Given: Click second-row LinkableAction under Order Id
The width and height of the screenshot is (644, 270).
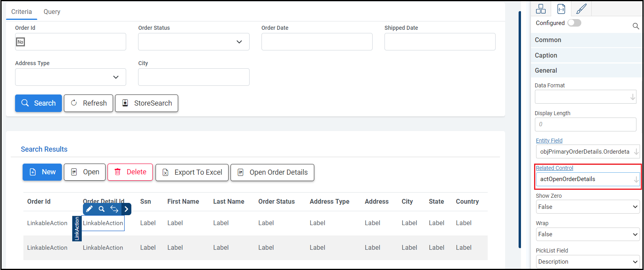Looking at the screenshot, I should [x=47, y=248].
